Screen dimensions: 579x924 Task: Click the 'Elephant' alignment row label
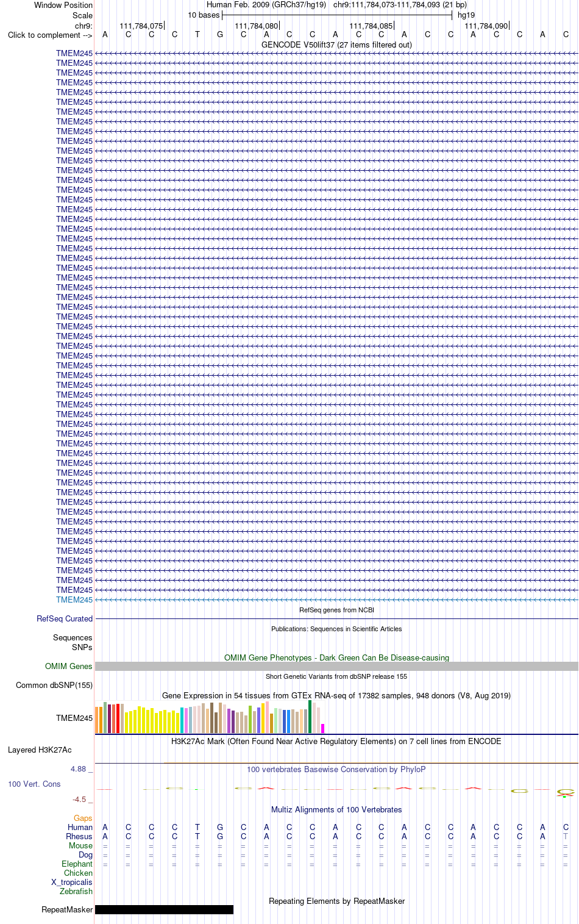(x=77, y=864)
